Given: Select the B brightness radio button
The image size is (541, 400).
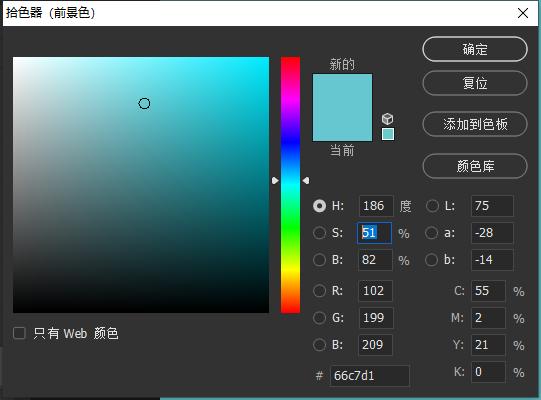Looking at the screenshot, I should click(x=319, y=260).
